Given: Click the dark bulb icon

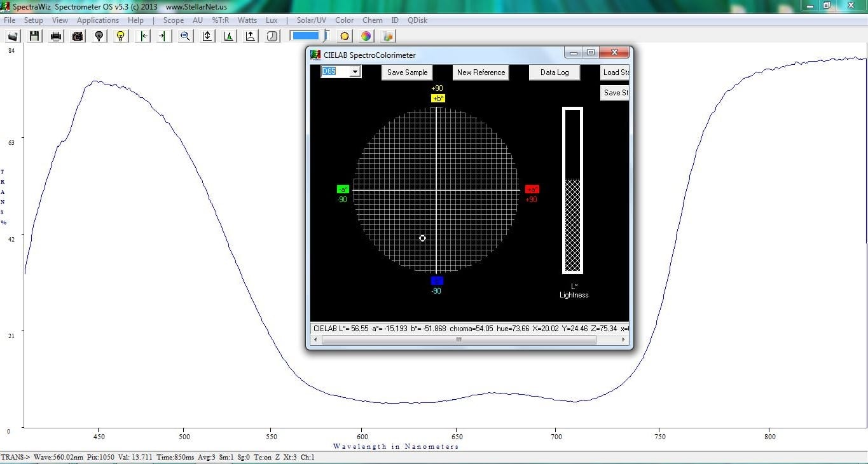Looking at the screenshot, I should tap(99, 36).
